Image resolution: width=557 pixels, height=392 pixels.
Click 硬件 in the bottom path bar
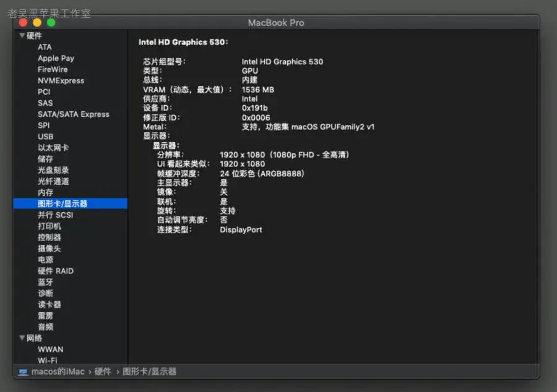(x=103, y=372)
